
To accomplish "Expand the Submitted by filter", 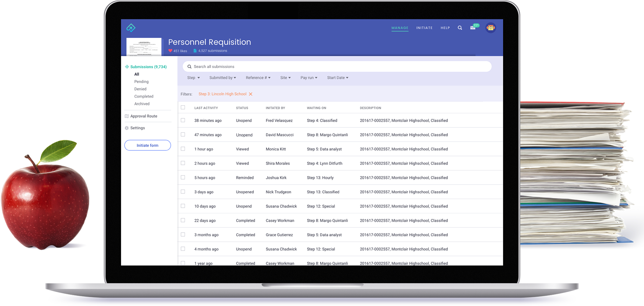I will click(223, 78).
